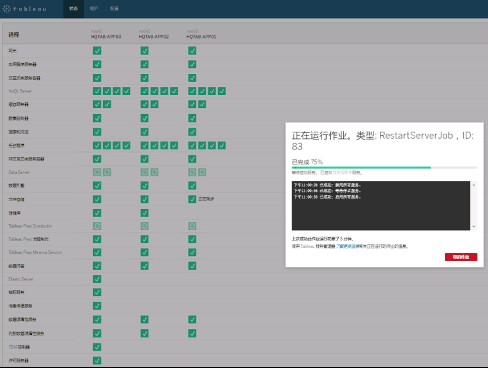Click the red cancel job button in dialog

point(461,257)
